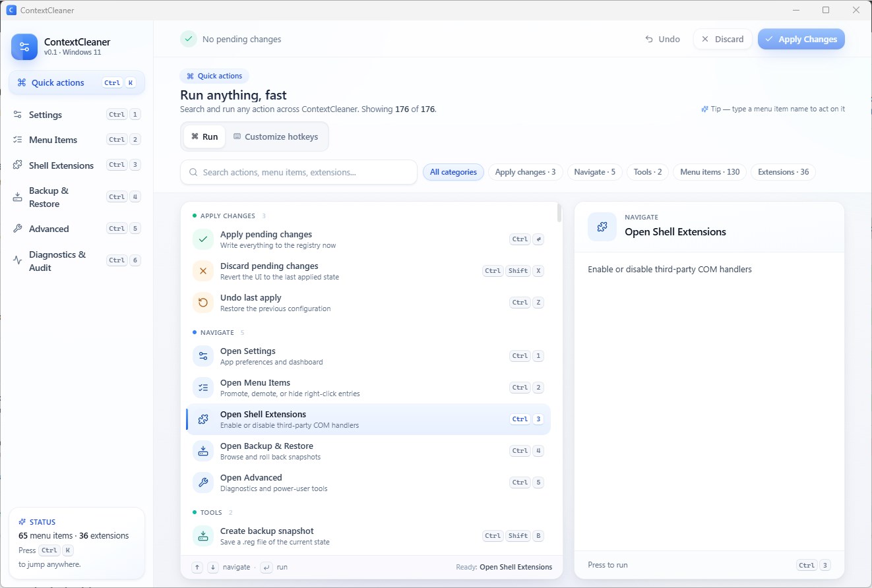Run the Create backup snapshot action
Screen dimensions: 872x588
coord(368,536)
